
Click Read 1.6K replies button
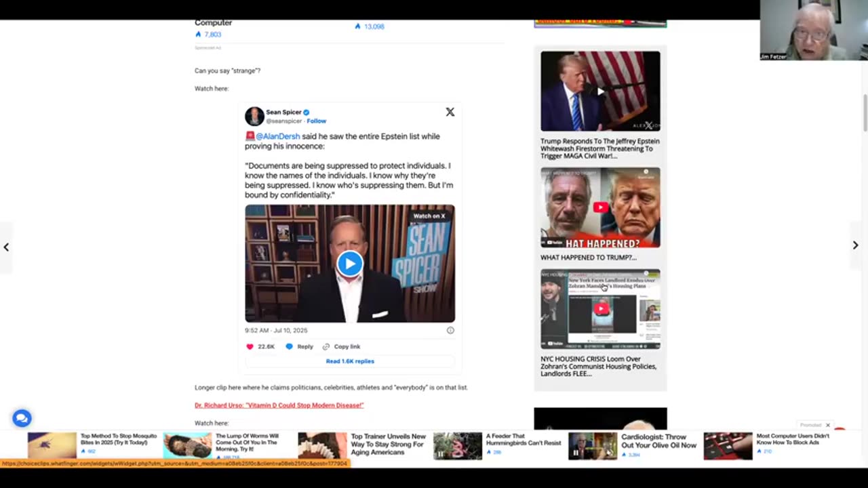(350, 361)
